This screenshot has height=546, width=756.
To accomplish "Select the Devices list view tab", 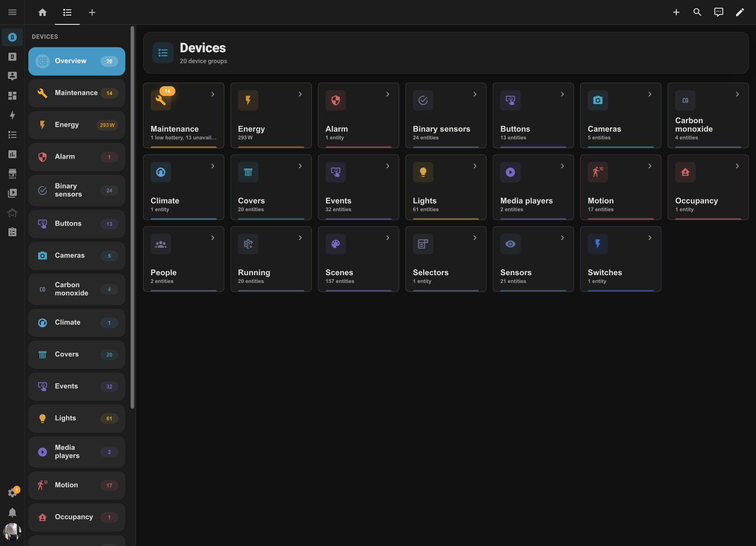I will (67, 12).
